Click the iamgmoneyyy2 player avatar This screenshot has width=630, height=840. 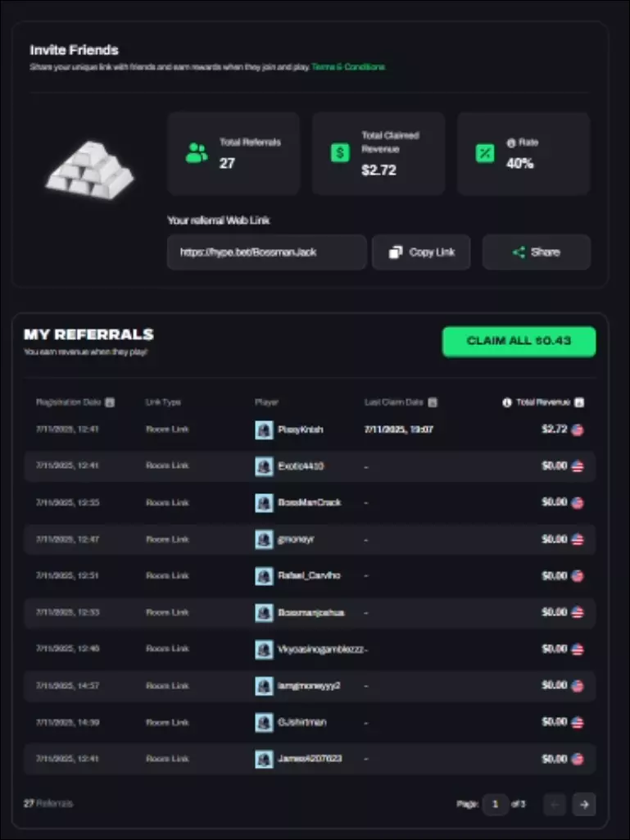[x=264, y=686]
